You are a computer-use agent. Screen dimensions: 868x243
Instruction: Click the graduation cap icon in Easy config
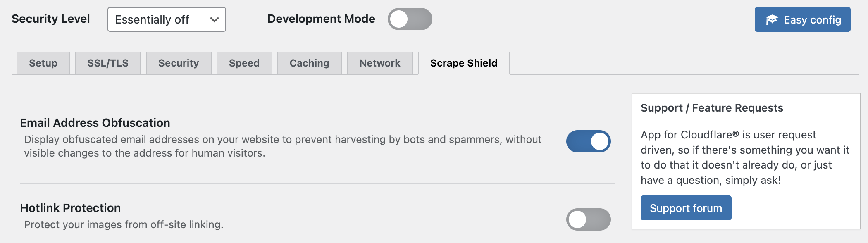point(772,19)
